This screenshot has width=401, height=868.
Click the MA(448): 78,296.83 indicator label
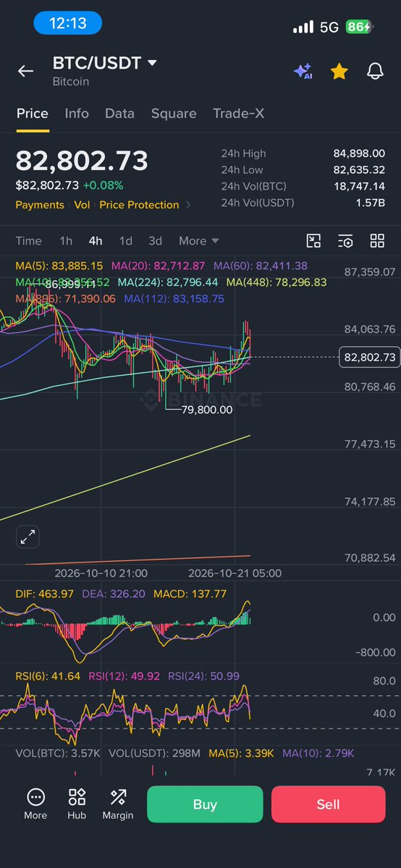(277, 282)
